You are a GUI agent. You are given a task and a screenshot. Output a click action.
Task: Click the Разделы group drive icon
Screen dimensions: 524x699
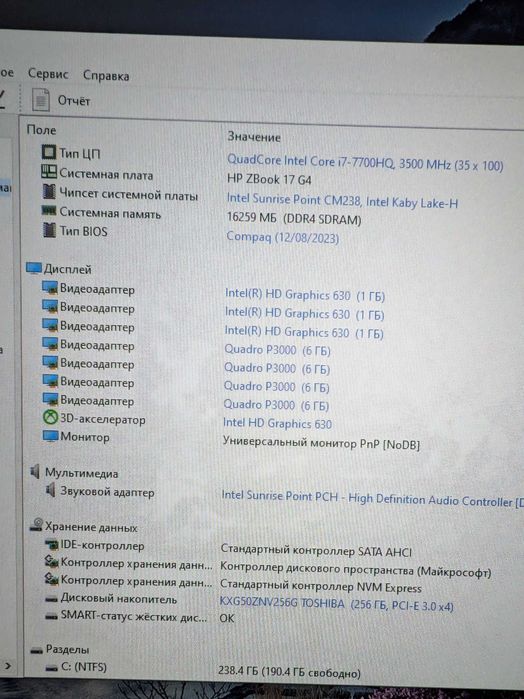pyautogui.click(x=37, y=650)
